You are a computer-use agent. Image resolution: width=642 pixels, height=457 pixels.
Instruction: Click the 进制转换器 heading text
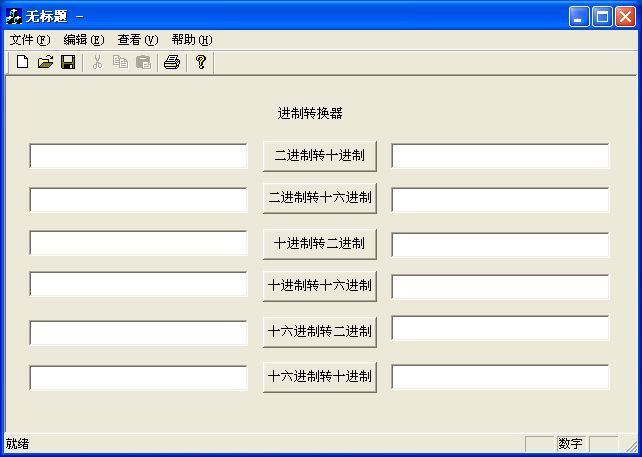pyautogui.click(x=310, y=113)
